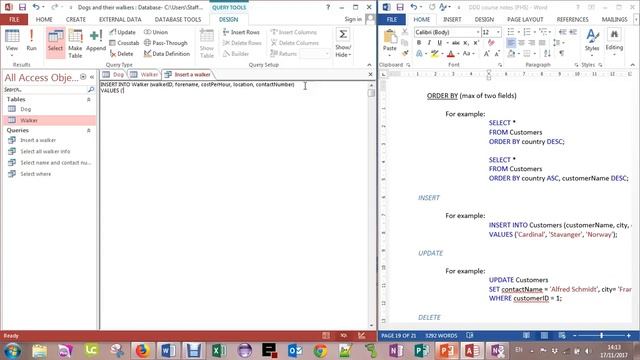Align text left in Word
The width and height of the screenshot is (640, 360).
(511, 43)
